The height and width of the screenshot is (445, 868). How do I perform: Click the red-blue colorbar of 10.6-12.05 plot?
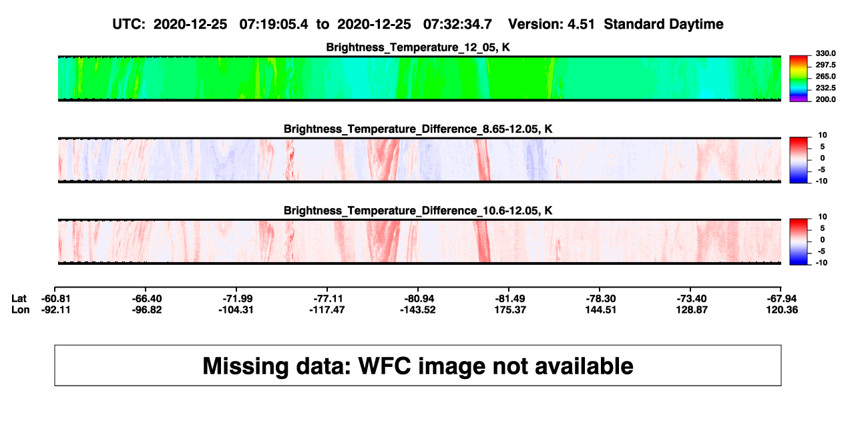click(799, 242)
